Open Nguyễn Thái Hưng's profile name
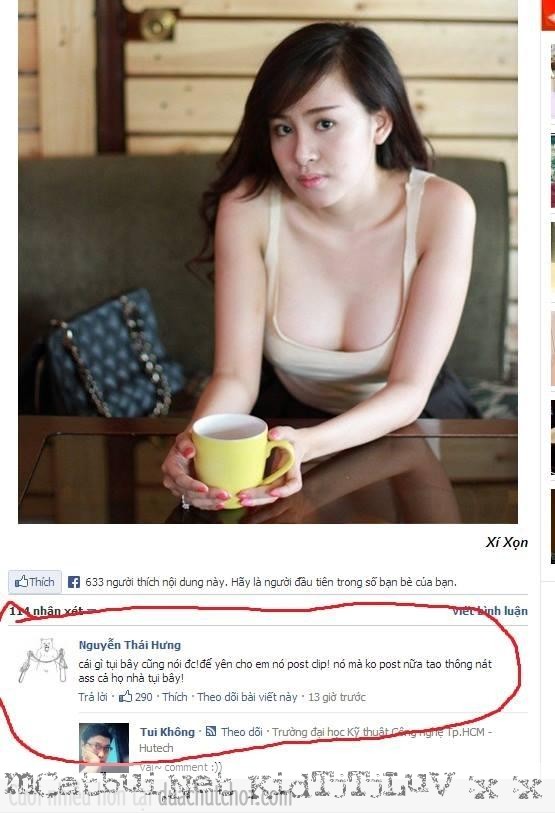The height and width of the screenshot is (813, 555). click(130, 645)
